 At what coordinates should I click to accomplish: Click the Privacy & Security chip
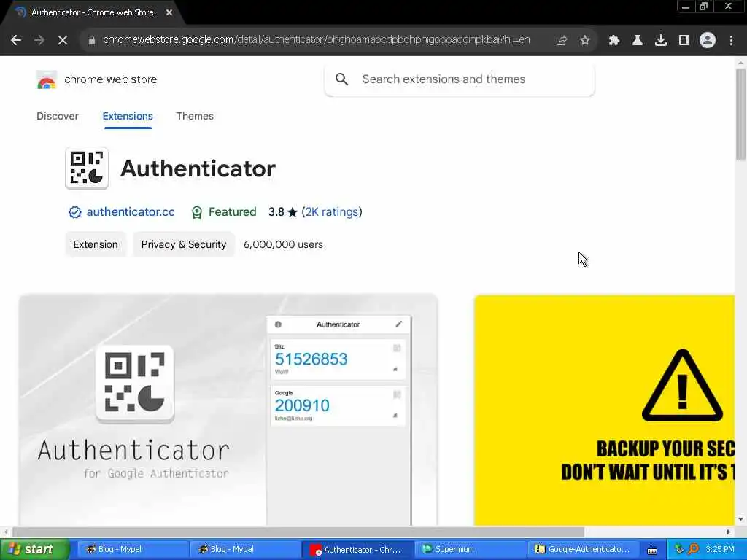tap(184, 244)
